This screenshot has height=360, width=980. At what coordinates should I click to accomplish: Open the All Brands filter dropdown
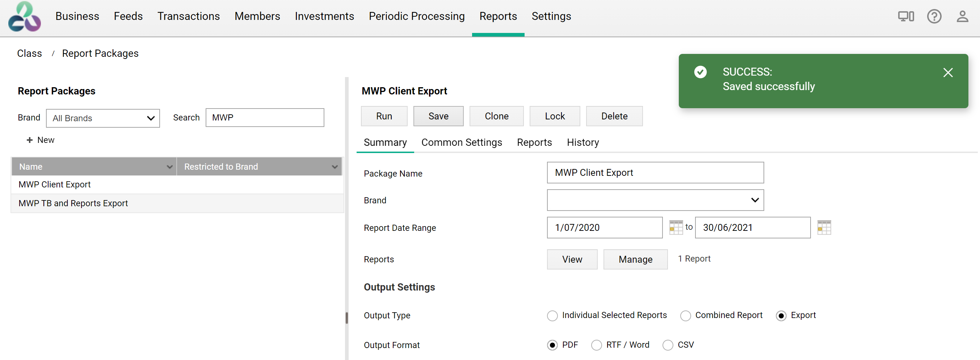pos(103,118)
